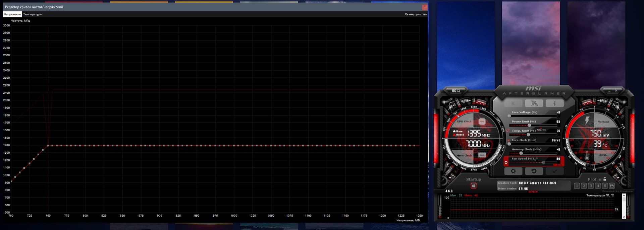Click the MEM chip icon on the clock gauge

point(482,155)
